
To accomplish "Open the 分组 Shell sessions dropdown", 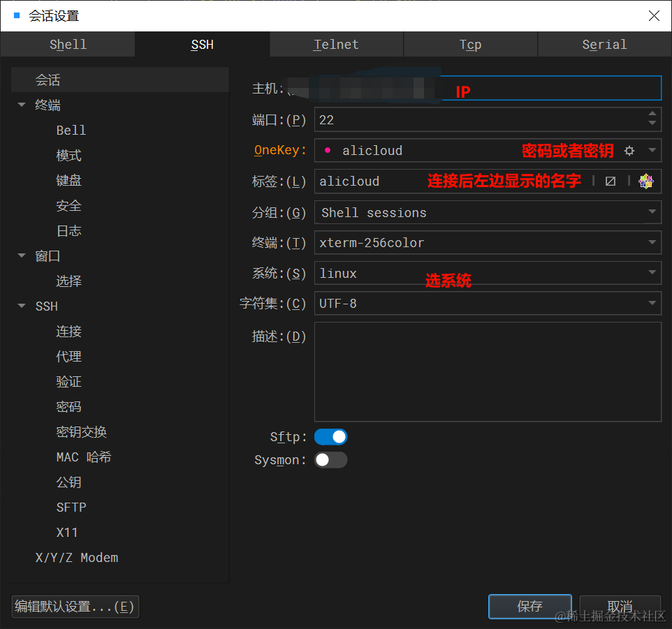I will coord(652,212).
